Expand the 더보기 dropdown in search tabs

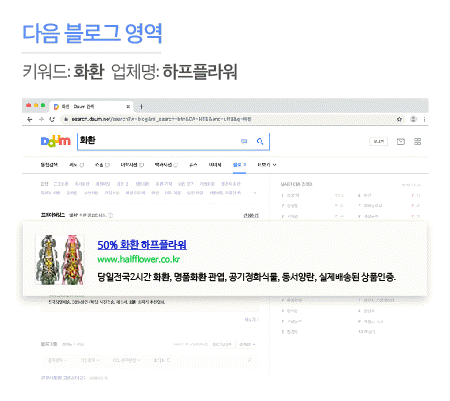(x=267, y=165)
